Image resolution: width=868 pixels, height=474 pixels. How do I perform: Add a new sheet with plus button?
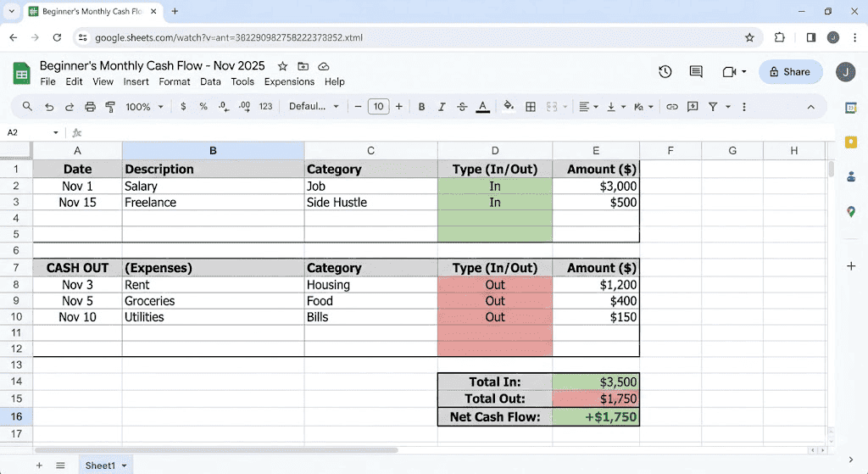39,466
